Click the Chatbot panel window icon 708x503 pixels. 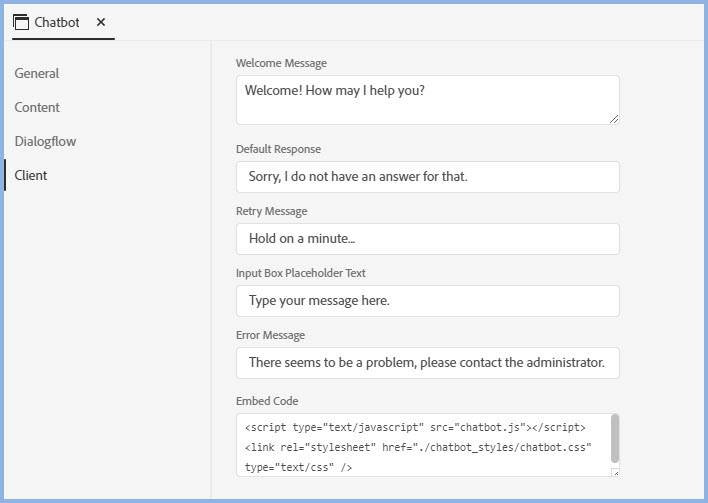(x=21, y=22)
